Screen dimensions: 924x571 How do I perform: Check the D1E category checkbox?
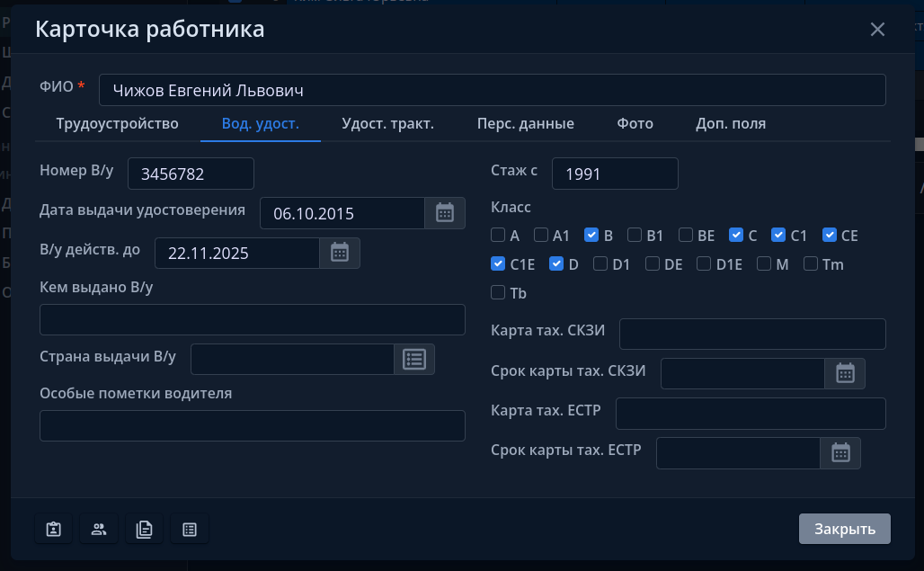point(705,264)
